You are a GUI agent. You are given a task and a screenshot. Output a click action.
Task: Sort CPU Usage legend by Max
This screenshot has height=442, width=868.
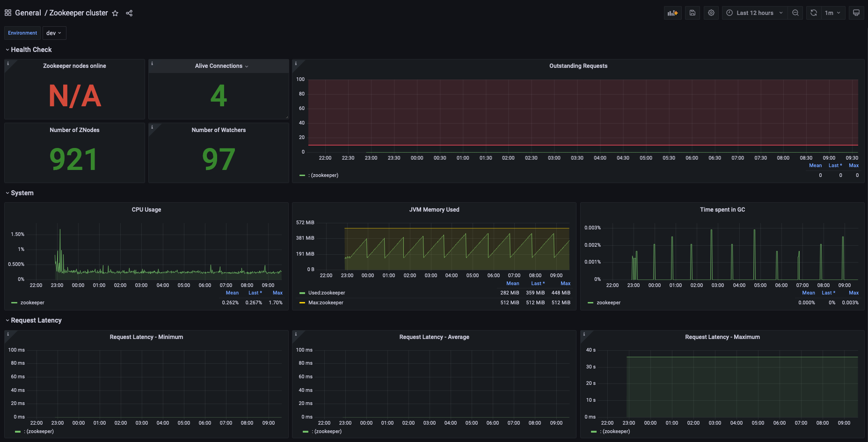(x=277, y=293)
